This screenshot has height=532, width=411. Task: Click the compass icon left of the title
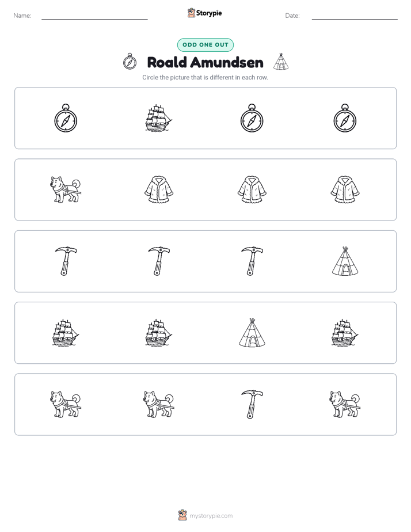(130, 62)
